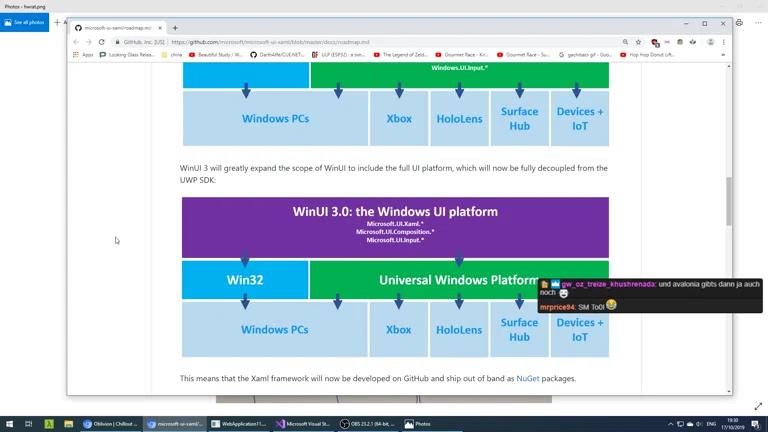Open the Chrome profile avatar
Screen dimensions: 768x432
[711, 42]
